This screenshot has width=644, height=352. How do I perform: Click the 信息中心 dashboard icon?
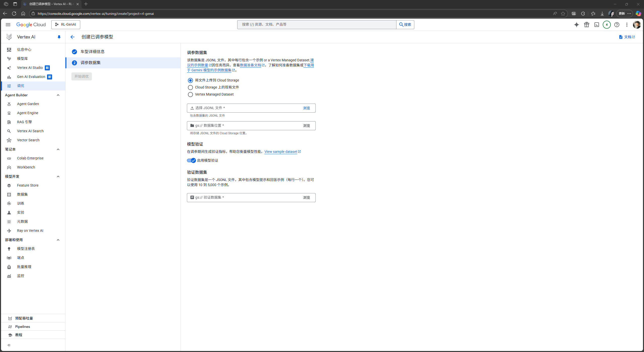coord(9,50)
